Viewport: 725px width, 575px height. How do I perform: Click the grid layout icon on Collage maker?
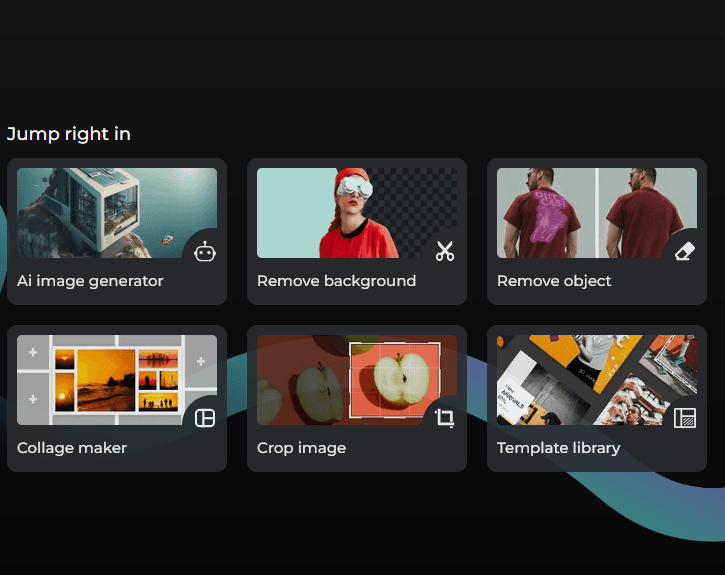point(205,418)
